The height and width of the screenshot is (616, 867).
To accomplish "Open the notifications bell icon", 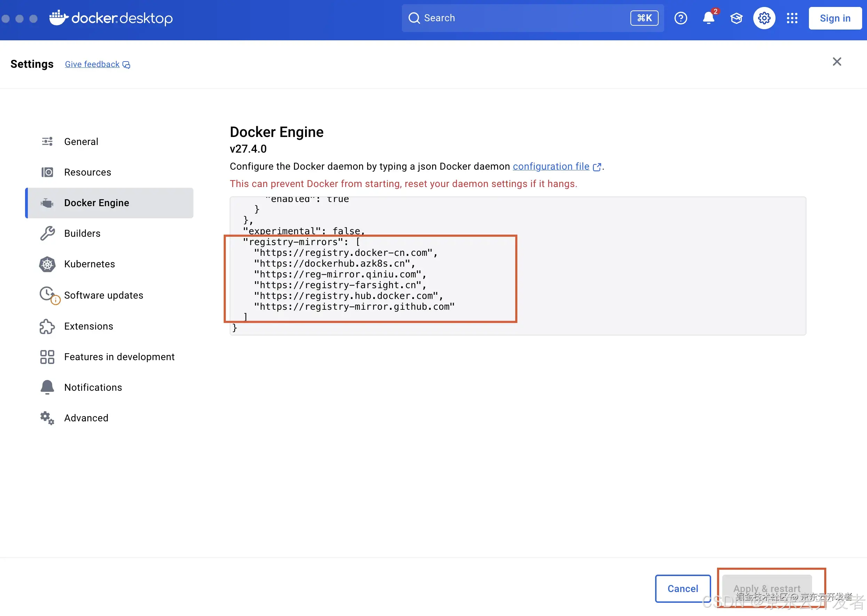I will coord(708,18).
